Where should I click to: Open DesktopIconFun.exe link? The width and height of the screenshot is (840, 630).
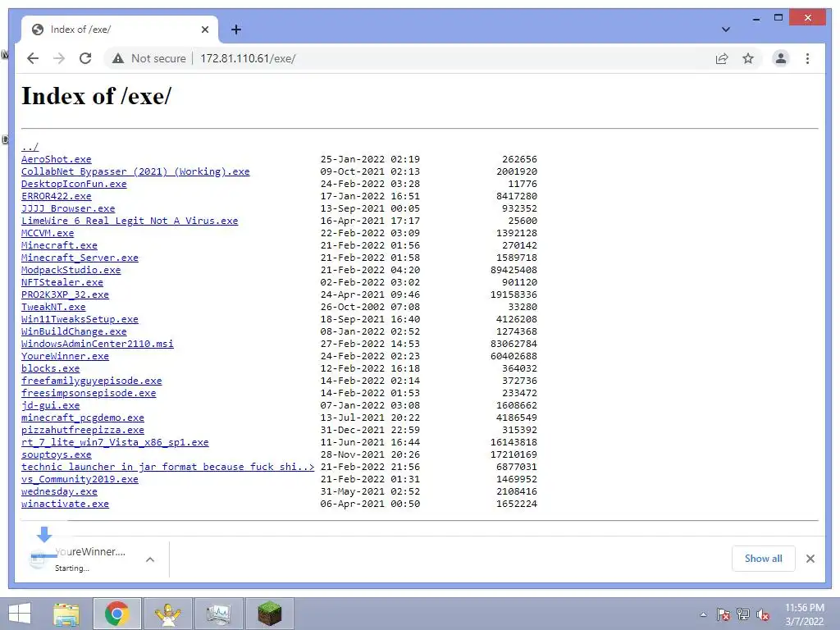point(74,184)
